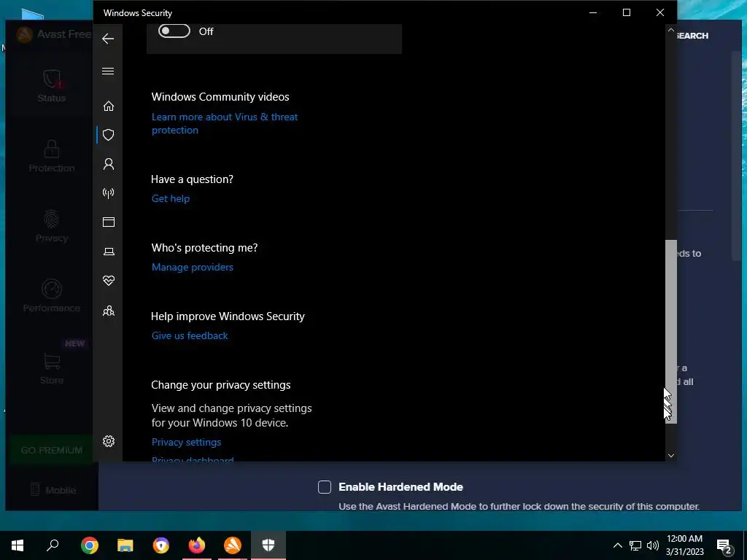Open Family options icon
Image resolution: width=747 pixels, height=560 pixels.
click(x=109, y=311)
